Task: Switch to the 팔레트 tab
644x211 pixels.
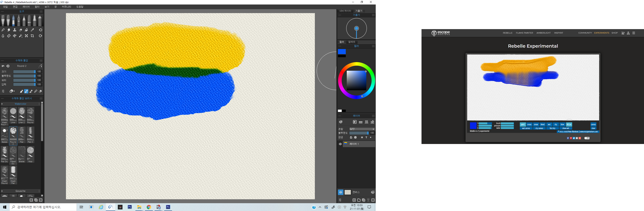Action: [351, 42]
